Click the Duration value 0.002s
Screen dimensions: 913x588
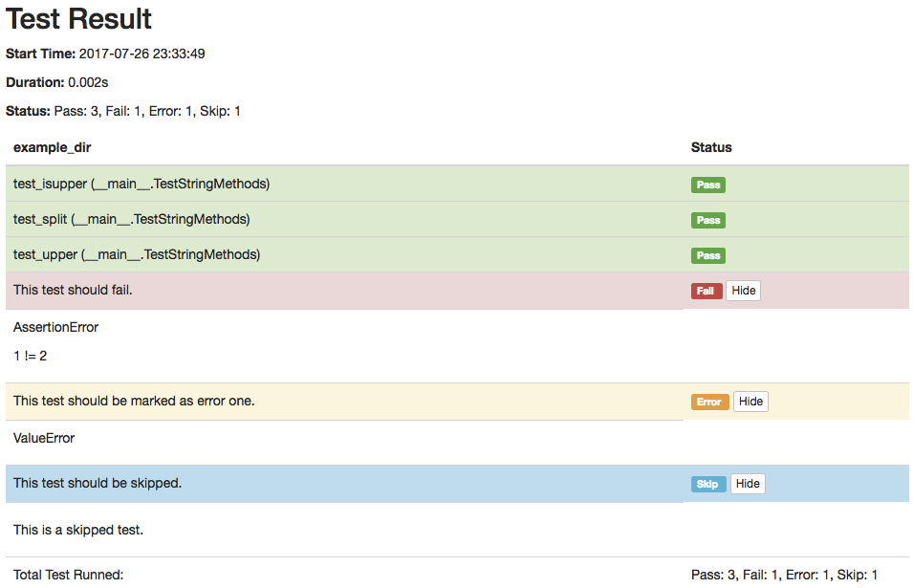click(x=88, y=82)
